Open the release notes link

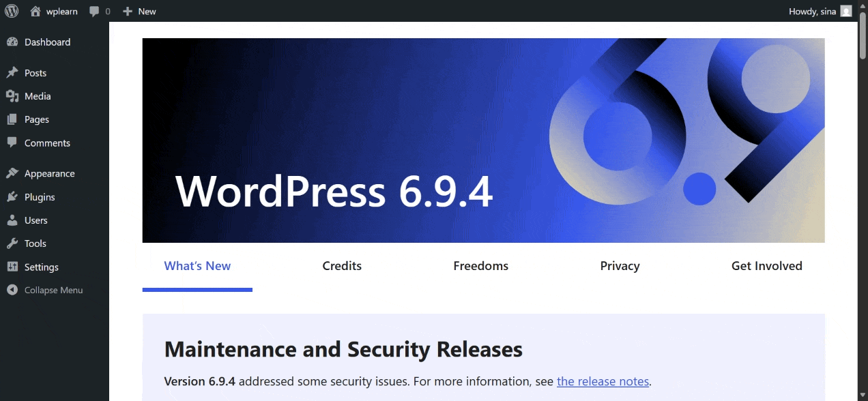603,381
